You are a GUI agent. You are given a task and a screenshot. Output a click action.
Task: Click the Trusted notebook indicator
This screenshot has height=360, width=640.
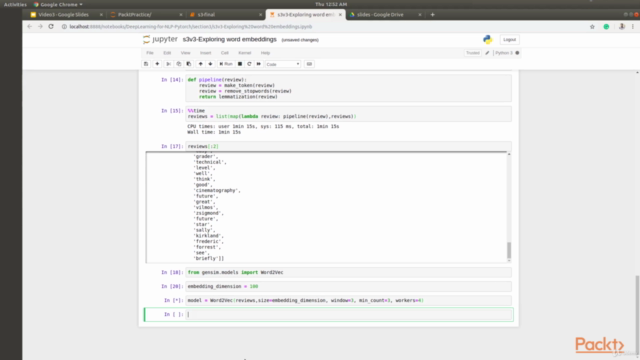point(473,53)
